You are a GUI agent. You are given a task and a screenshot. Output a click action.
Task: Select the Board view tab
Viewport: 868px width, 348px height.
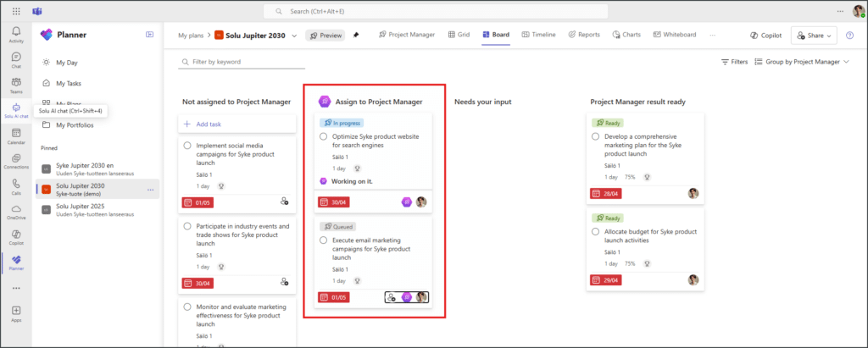point(496,35)
